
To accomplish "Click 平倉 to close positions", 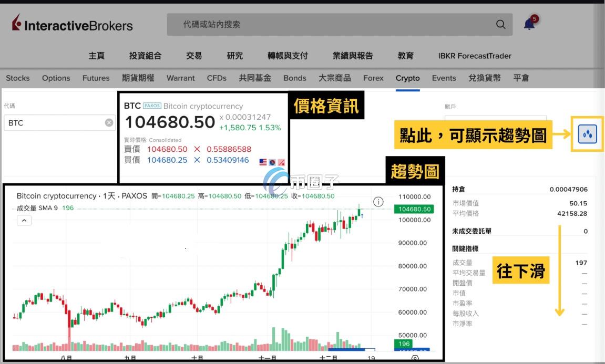I will 521,78.
